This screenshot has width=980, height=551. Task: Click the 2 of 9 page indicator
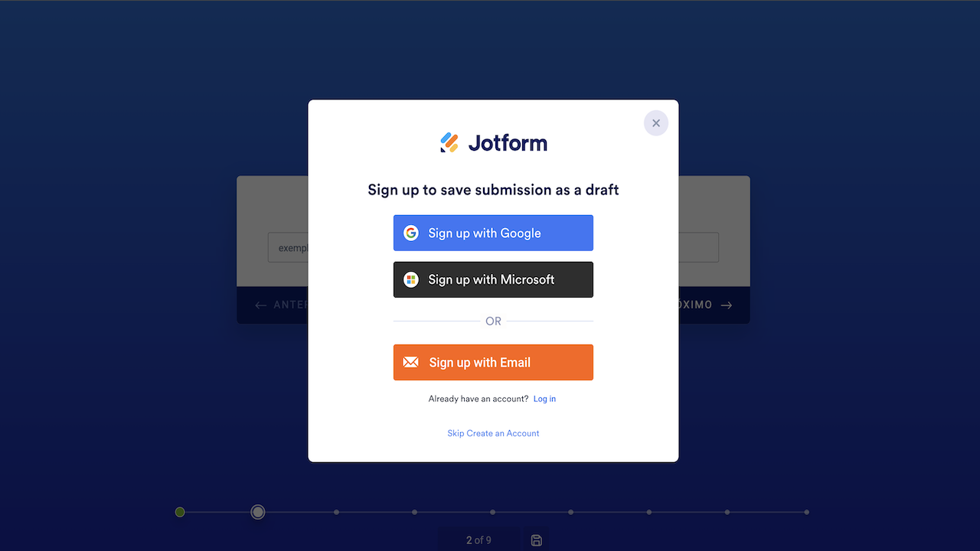(x=479, y=540)
